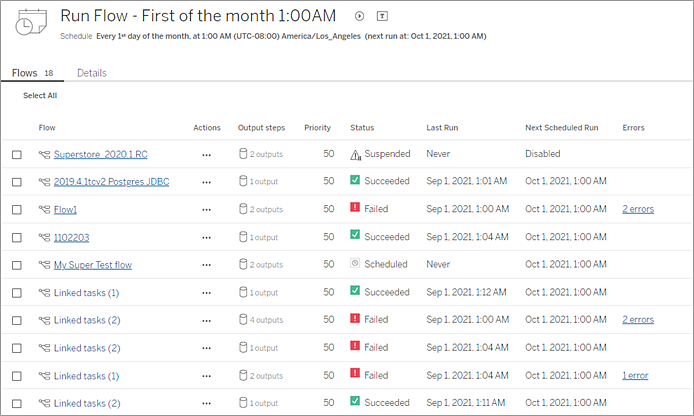Open actions menu for 2019.4.1tcv2 Postgres JDBC
Image resolution: width=694 pixels, height=416 pixels.
(206, 183)
